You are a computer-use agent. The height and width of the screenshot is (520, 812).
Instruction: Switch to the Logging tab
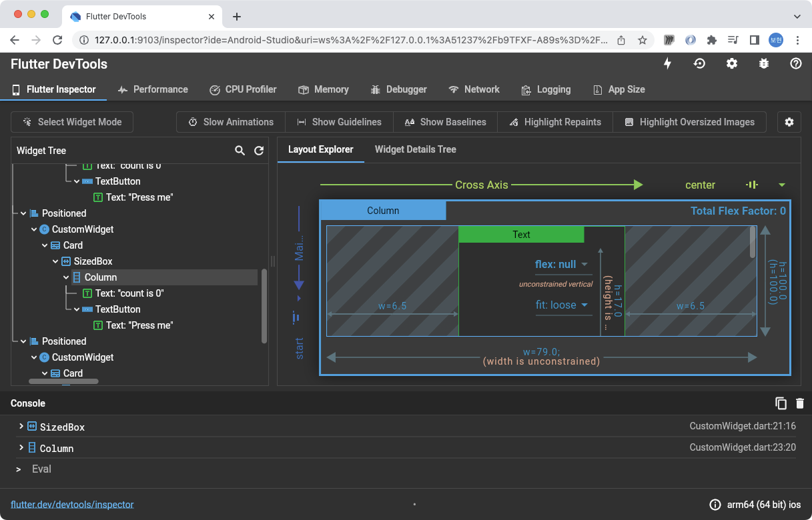pos(545,89)
